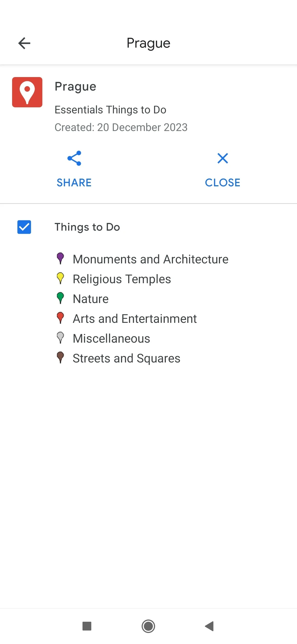Open Monuments and Architecture category
The width and height of the screenshot is (297, 644).
click(150, 259)
